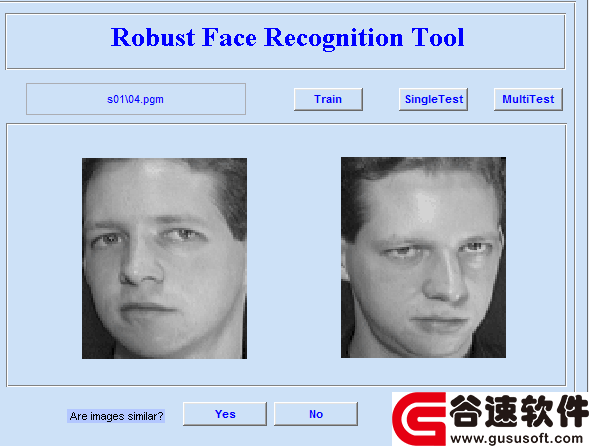The width and height of the screenshot is (589, 446).
Task: Open the right face image
Action: (423, 257)
